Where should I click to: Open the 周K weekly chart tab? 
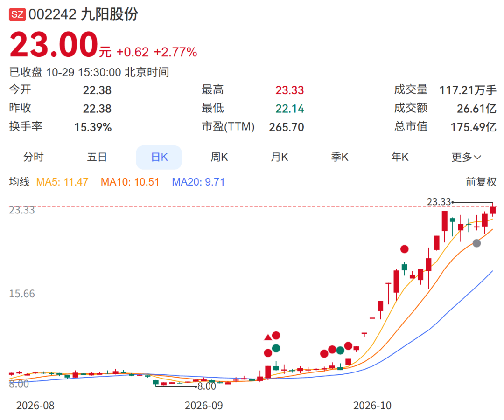tap(219, 158)
